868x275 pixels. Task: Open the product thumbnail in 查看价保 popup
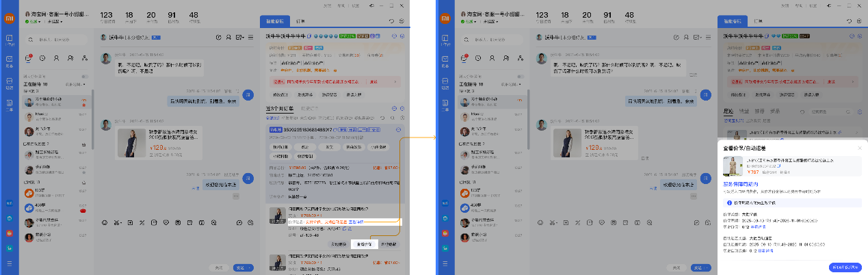tap(733, 166)
